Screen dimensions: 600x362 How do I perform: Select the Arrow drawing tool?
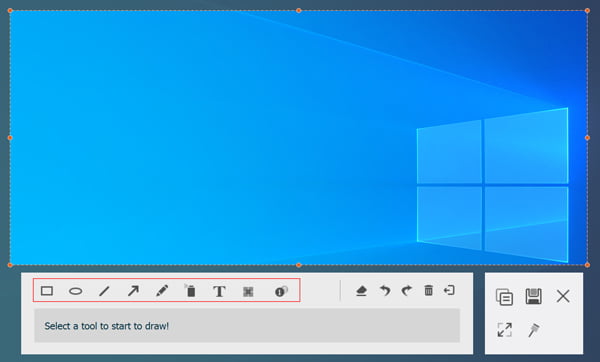pos(133,291)
